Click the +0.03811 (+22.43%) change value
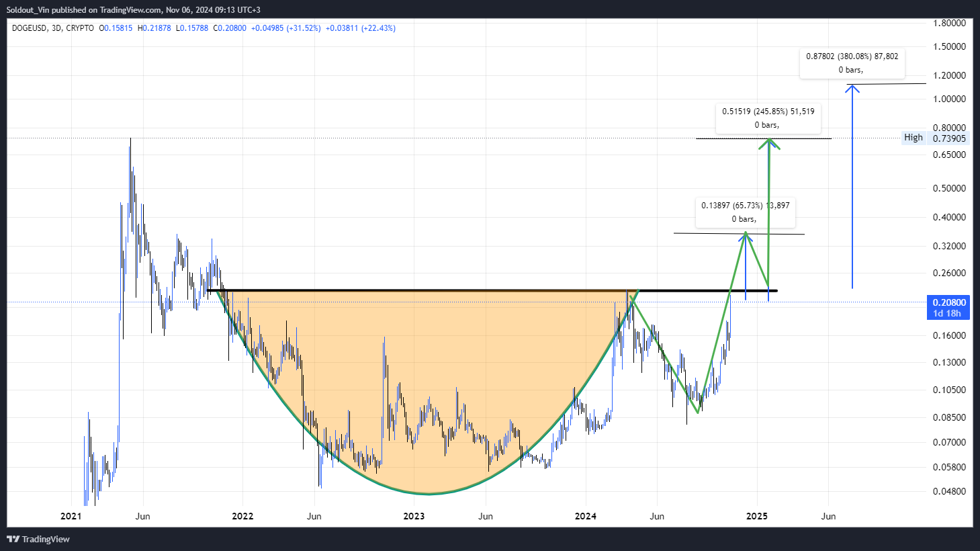Screen dimensions: 980x551 click(x=361, y=28)
